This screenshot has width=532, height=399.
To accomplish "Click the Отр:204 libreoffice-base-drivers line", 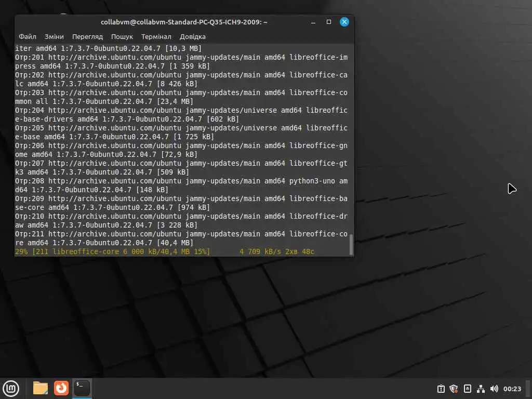I will (181, 114).
